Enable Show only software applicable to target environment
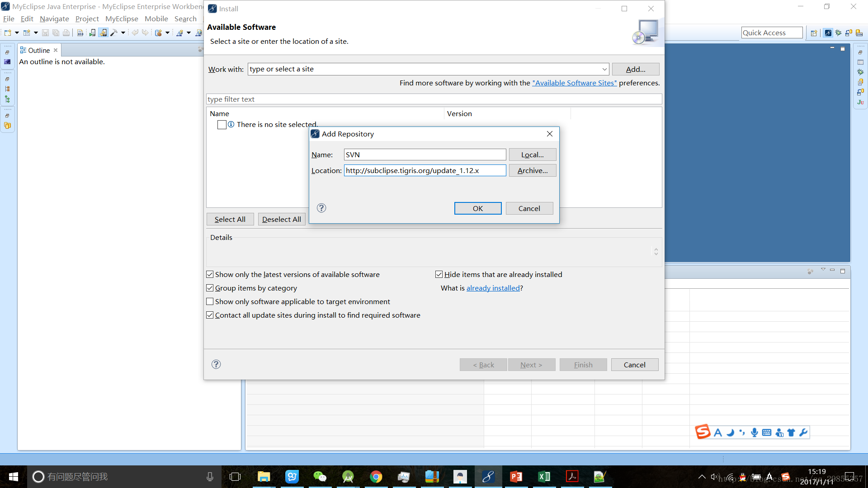 [210, 301]
